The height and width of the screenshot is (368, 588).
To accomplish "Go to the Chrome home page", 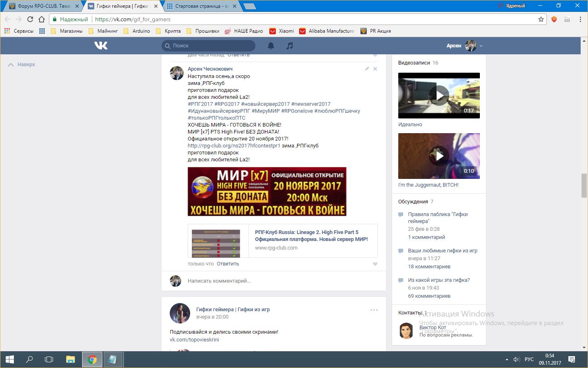I will (42, 19).
